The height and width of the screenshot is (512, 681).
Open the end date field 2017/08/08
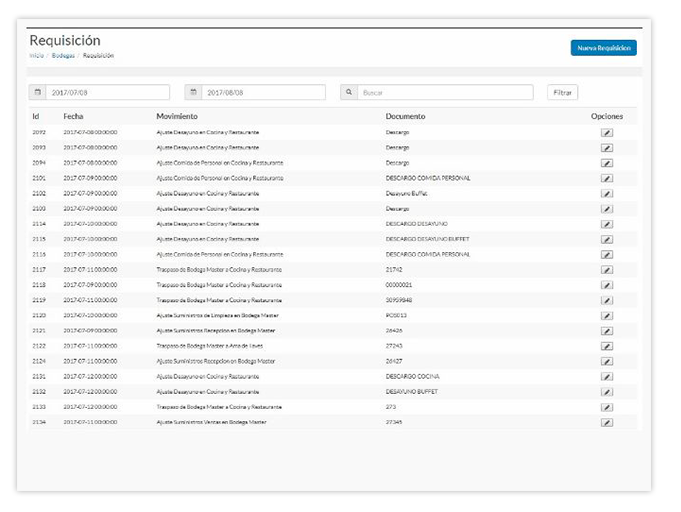point(263,92)
